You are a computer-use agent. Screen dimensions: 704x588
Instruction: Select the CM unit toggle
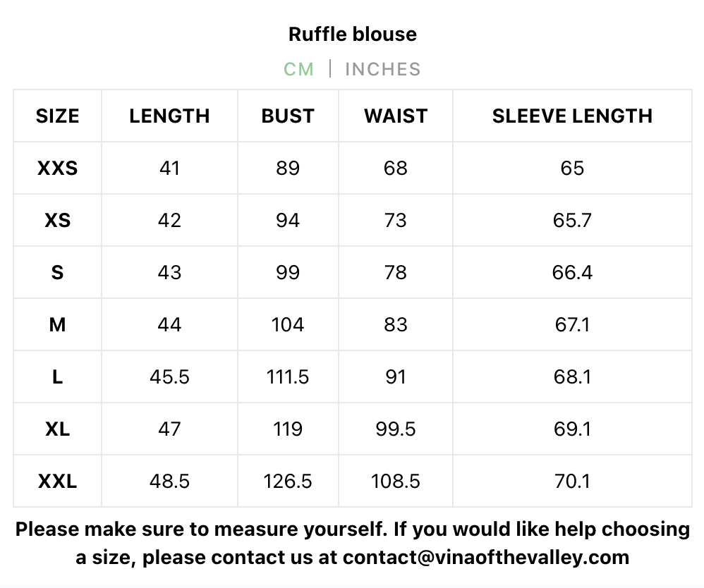tap(298, 69)
